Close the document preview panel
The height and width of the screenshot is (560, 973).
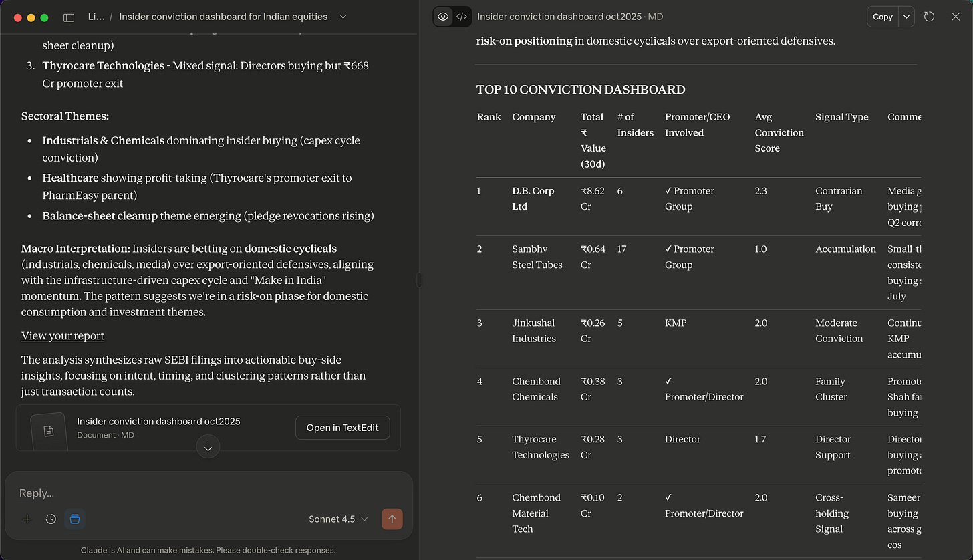[956, 17]
